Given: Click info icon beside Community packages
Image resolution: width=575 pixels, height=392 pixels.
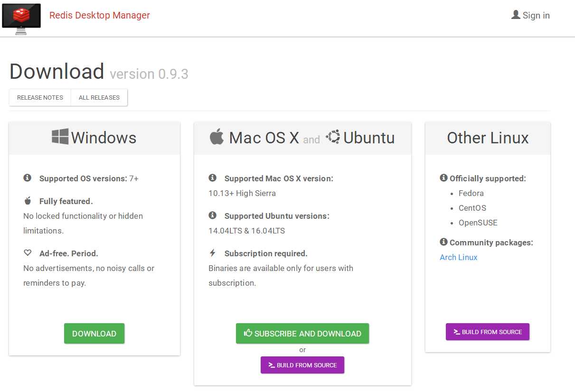Looking at the screenshot, I should [x=444, y=242].
